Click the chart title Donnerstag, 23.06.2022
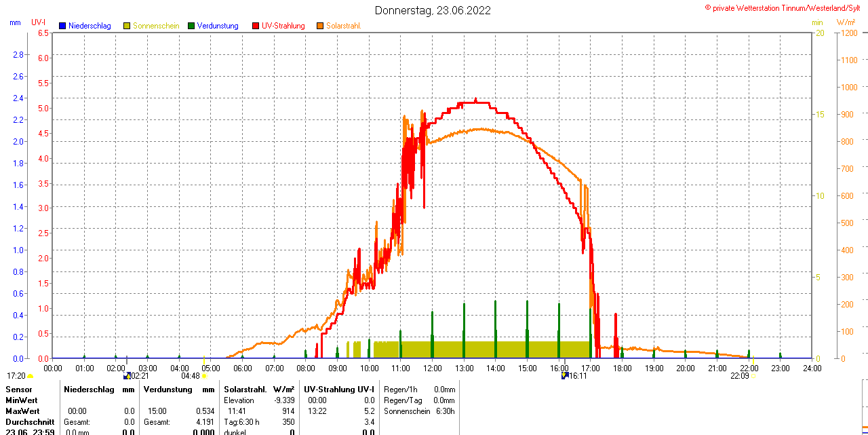The image size is (868, 435). (433, 10)
